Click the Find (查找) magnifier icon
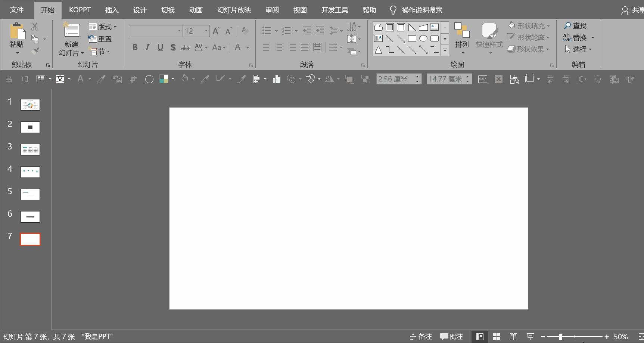644x343 pixels. [x=567, y=25]
